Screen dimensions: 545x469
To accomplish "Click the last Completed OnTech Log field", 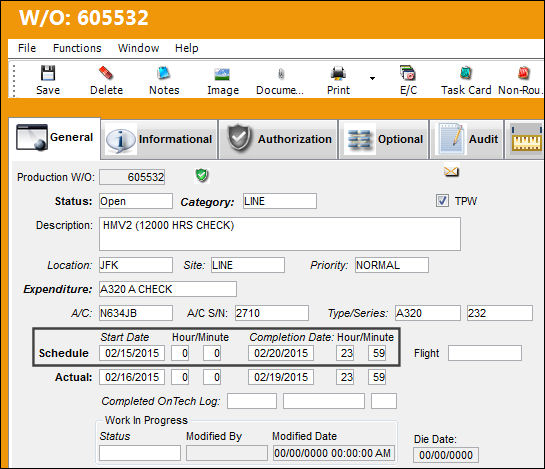I will click(x=384, y=401).
